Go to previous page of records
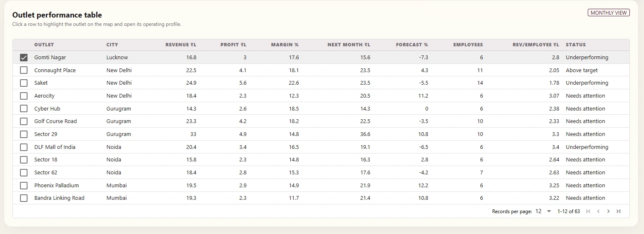This screenshot has width=644, height=234. pos(598,211)
